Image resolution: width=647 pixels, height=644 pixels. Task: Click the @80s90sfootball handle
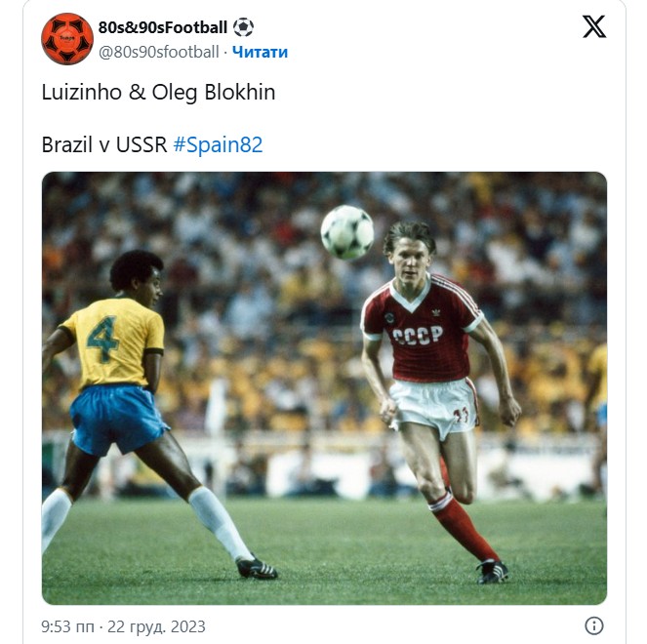[x=159, y=52]
